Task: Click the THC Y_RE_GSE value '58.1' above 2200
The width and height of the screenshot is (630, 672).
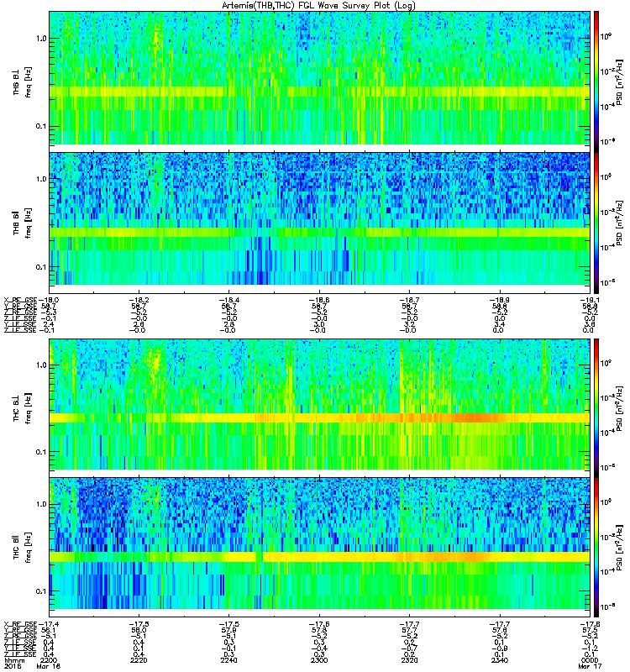Action: pos(49,630)
